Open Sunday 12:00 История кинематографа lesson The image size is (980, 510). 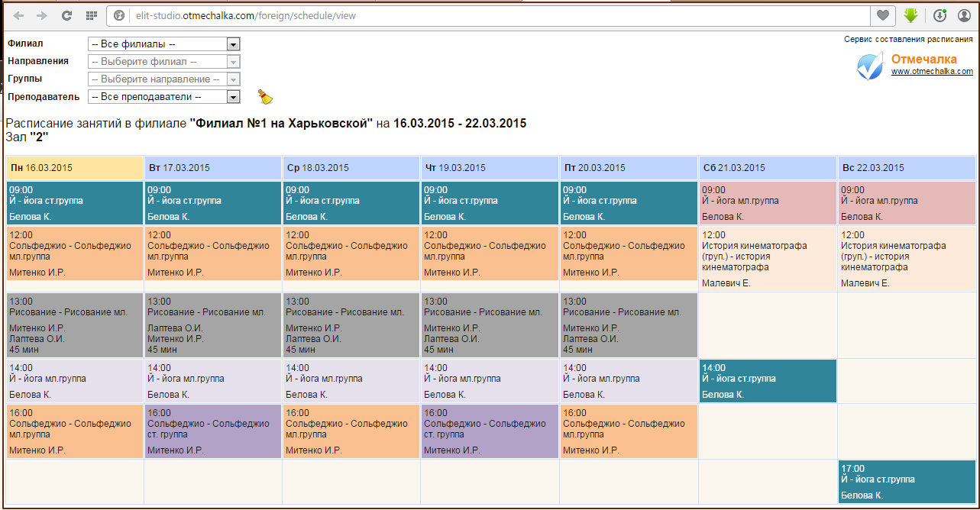[907, 259]
